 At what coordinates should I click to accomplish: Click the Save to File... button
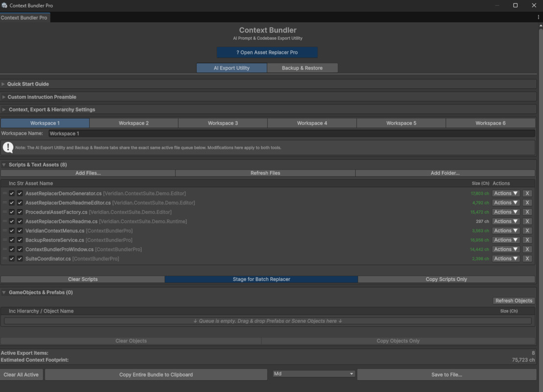click(447, 374)
